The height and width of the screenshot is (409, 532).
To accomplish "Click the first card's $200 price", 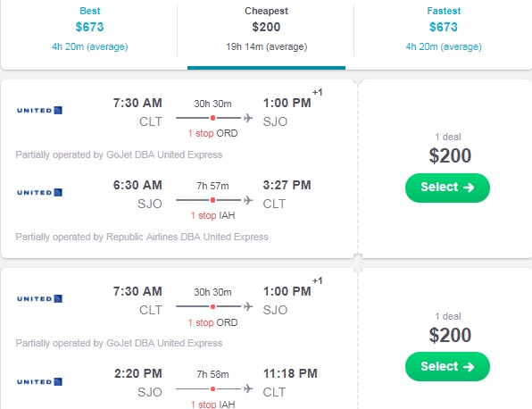I will click(450, 155).
